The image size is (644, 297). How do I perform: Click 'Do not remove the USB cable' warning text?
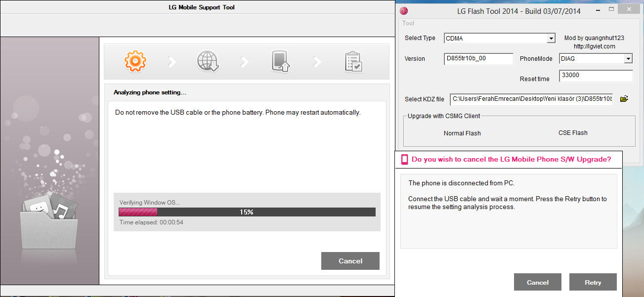click(x=238, y=112)
